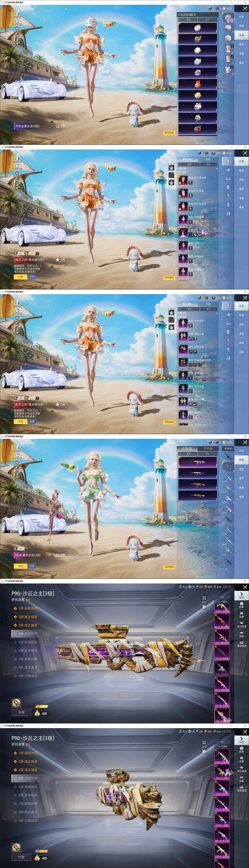Viewport: 249px width, 868px height.
Task: Select the 套装-第五大道 outfit row
Action: (x=198, y=336)
